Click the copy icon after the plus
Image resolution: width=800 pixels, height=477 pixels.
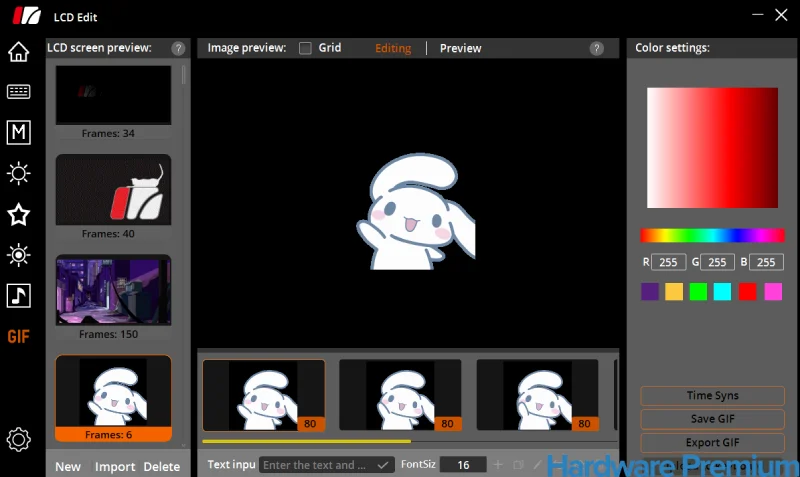pyautogui.click(x=518, y=465)
